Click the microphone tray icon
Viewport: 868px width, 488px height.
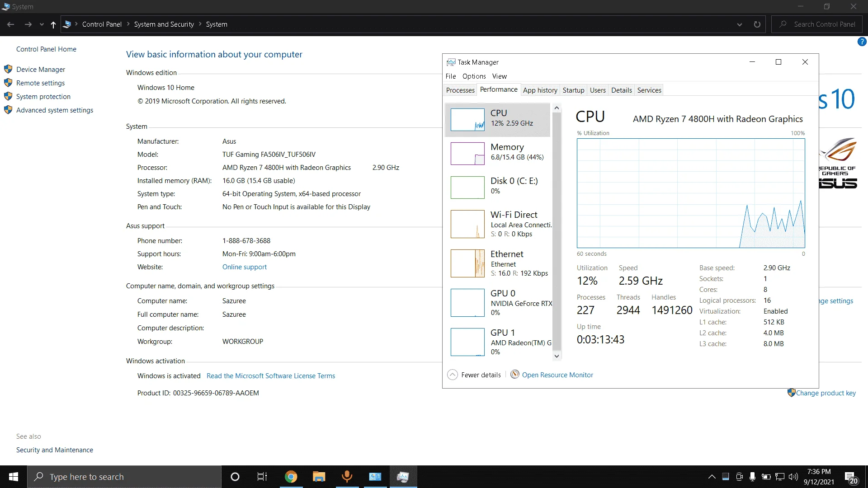coord(752,477)
